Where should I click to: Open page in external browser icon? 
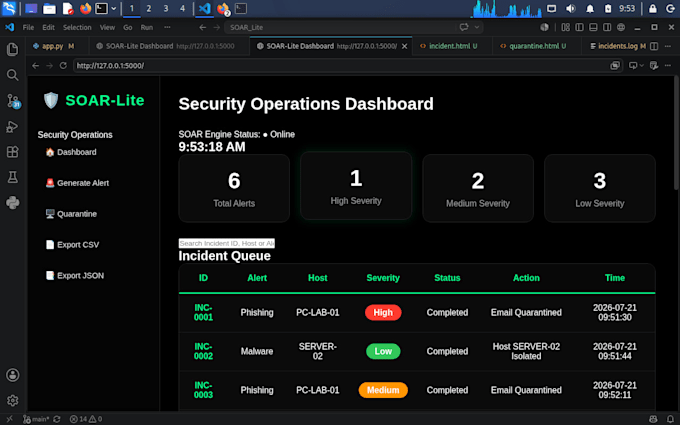[615, 65]
